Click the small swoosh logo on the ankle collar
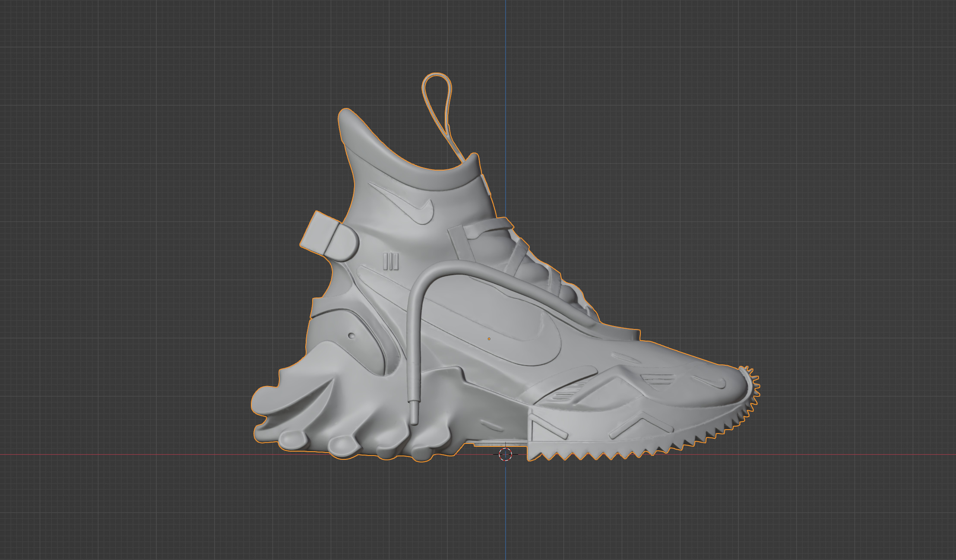Screen dimensions: 956x560 [x=402, y=202]
